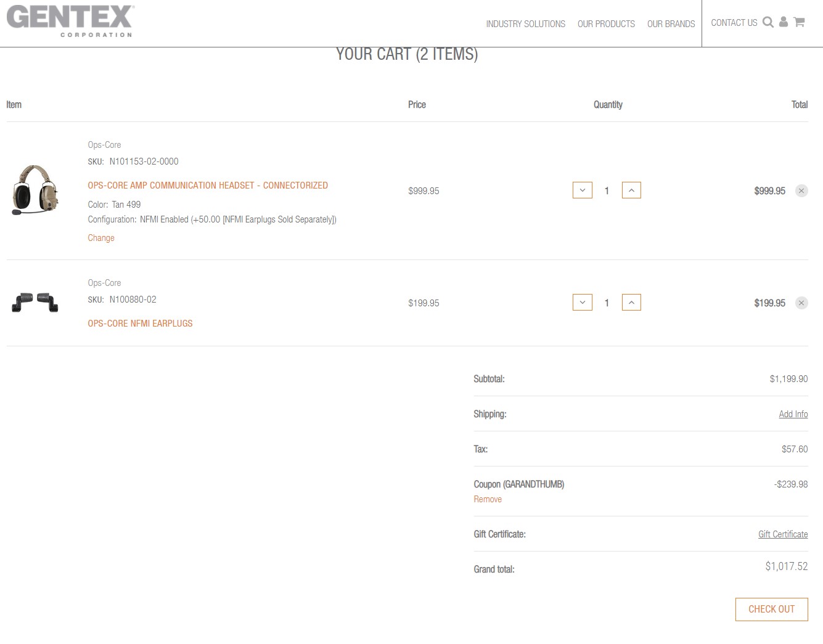
Task: Go to Contact Us page
Action: point(734,23)
